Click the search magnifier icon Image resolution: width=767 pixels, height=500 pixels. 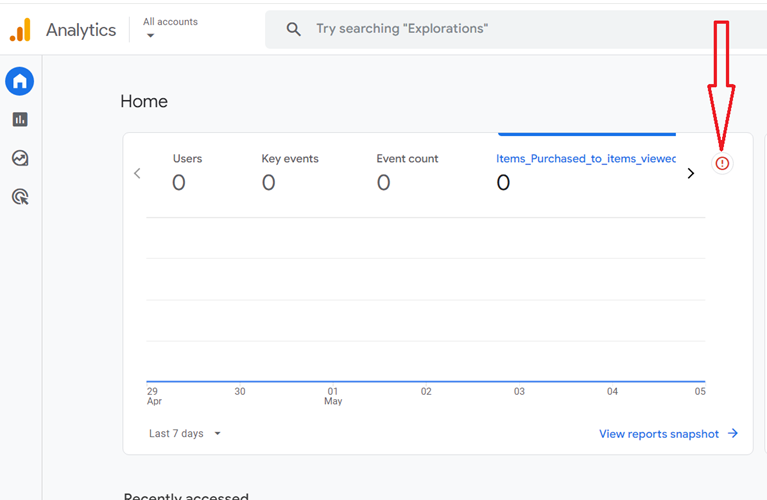tap(293, 29)
